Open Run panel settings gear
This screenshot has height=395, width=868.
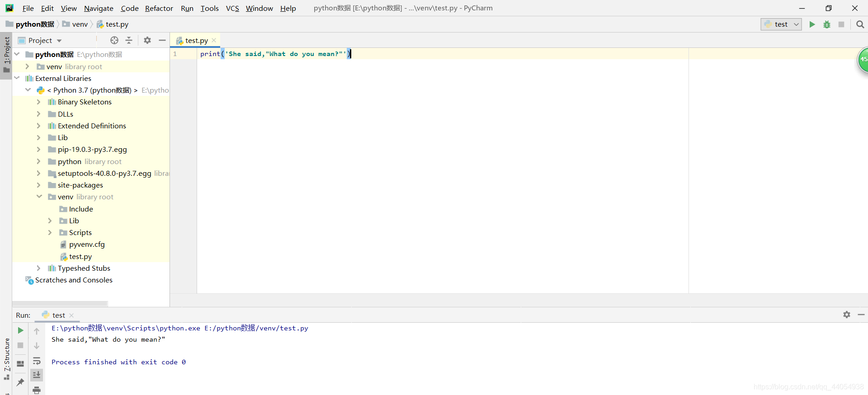(847, 315)
